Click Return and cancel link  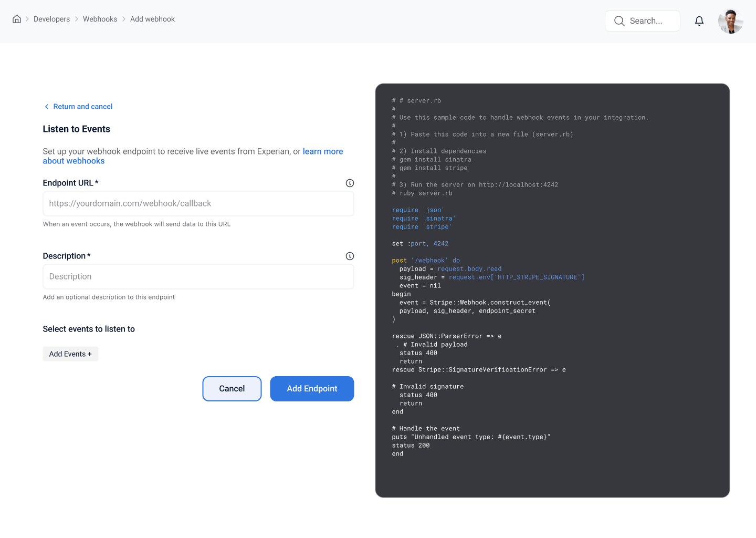83,107
